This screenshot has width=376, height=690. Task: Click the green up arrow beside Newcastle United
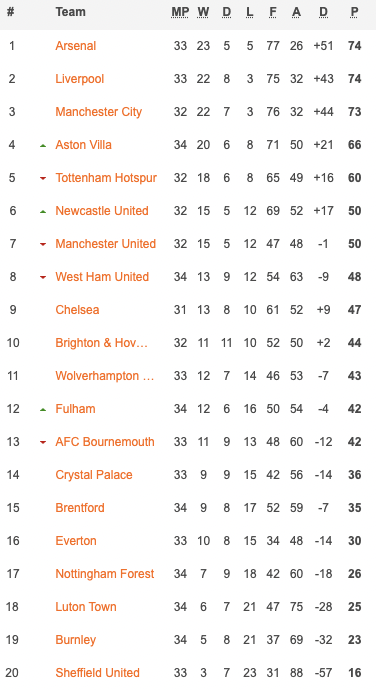[x=43, y=211]
